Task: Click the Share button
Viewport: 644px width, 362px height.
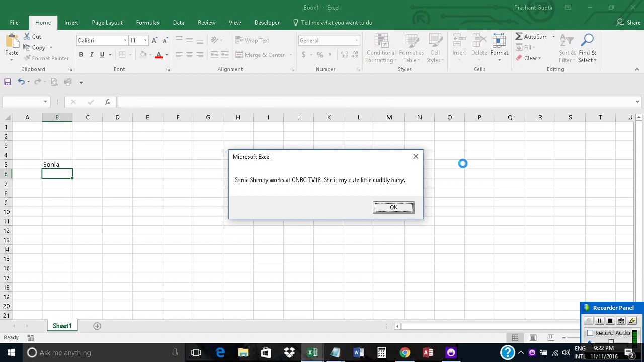Action: tap(628, 23)
